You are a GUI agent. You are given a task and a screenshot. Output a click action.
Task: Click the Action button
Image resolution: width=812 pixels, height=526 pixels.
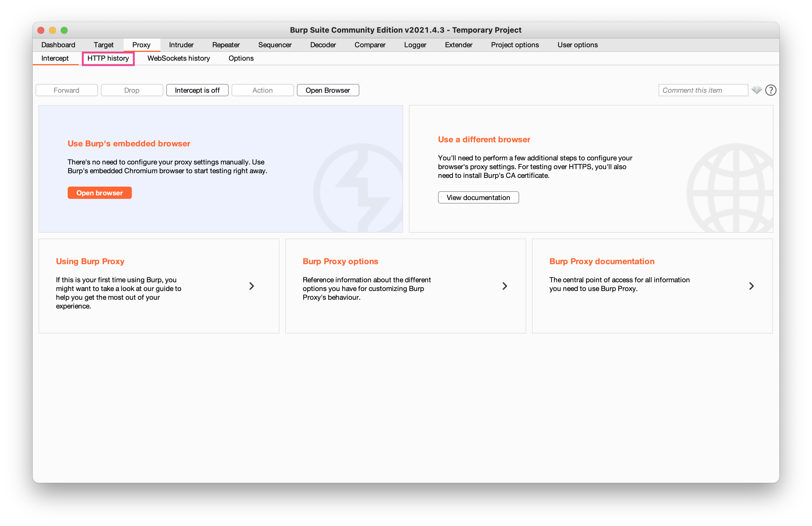262,90
